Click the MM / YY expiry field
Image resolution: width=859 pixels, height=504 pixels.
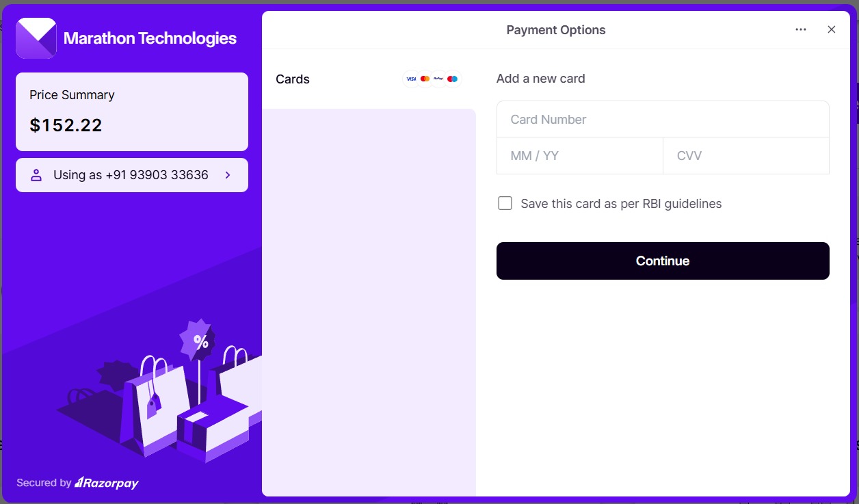[x=579, y=155]
